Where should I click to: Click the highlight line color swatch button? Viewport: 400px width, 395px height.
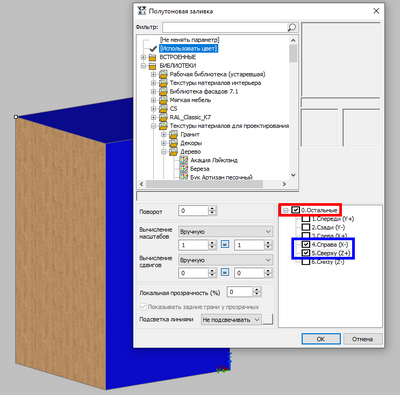point(268,319)
